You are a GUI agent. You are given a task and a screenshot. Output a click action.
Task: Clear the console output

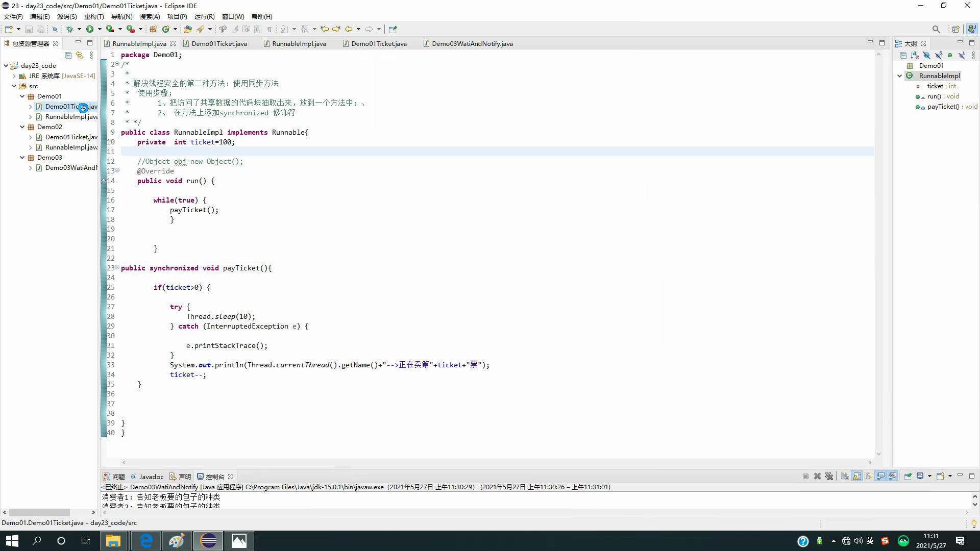844,476
